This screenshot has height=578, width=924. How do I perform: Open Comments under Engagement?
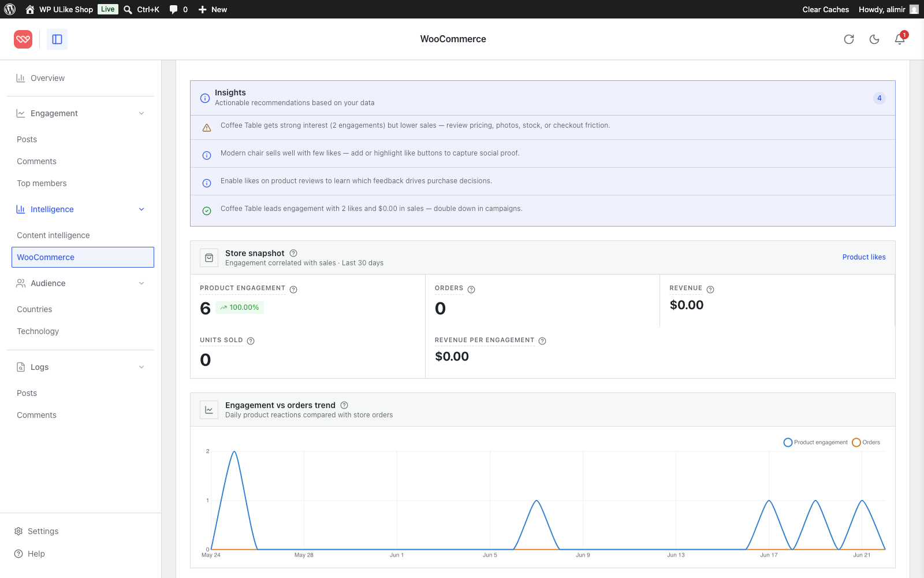pos(36,161)
